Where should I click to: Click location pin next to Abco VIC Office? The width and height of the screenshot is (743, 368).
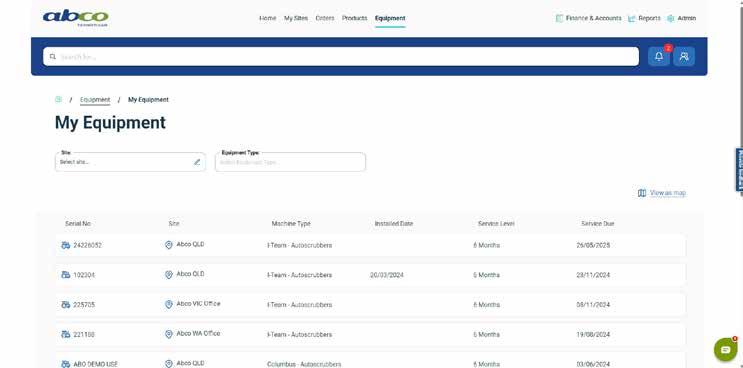pyautogui.click(x=168, y=305)
